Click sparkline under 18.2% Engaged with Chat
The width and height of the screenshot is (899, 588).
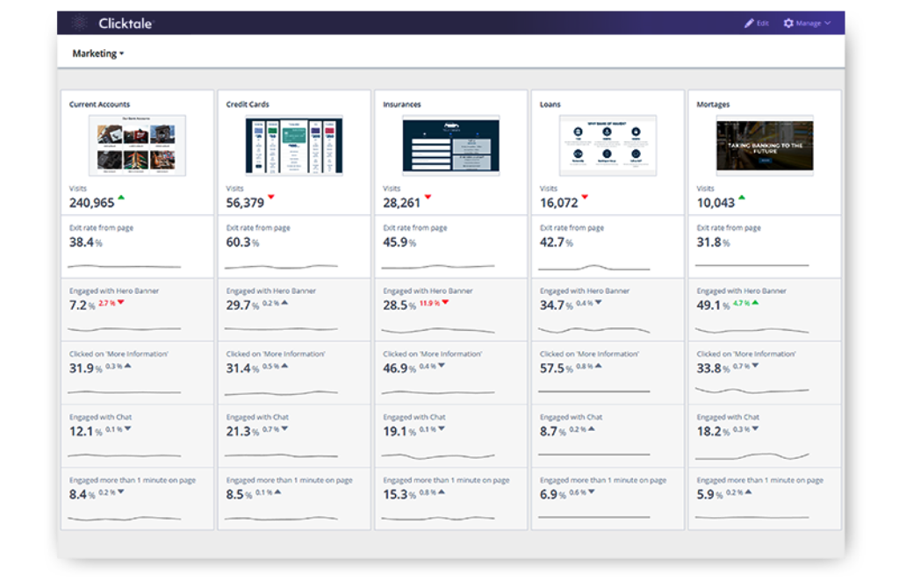click(752, 456)
